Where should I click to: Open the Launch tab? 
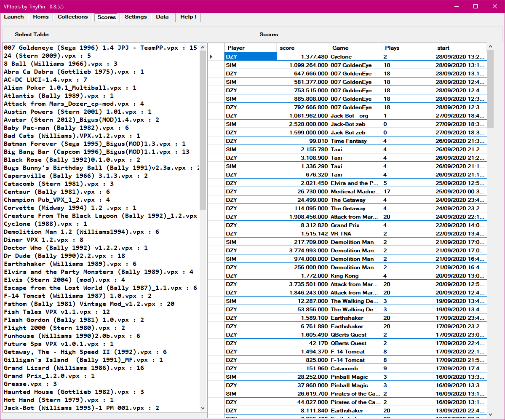click(14, 17)
